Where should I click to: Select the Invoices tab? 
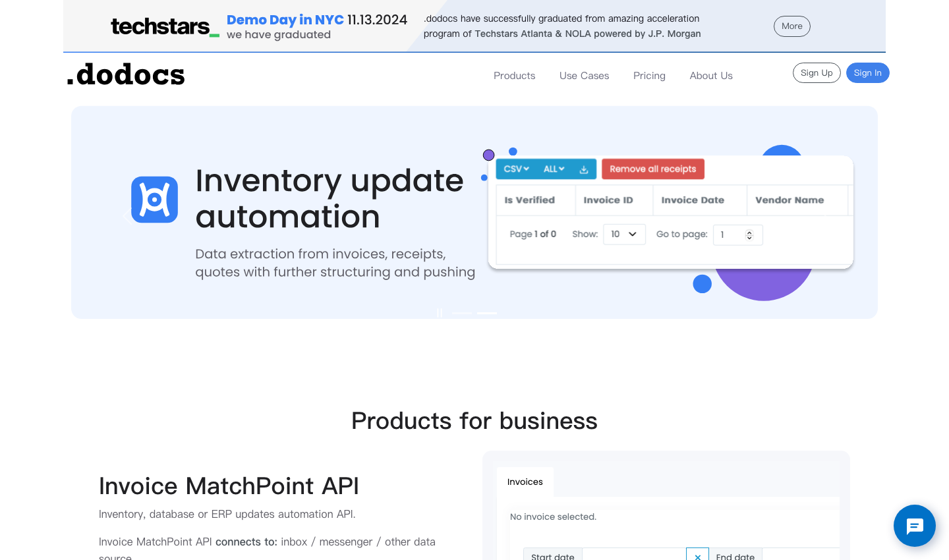525,482
